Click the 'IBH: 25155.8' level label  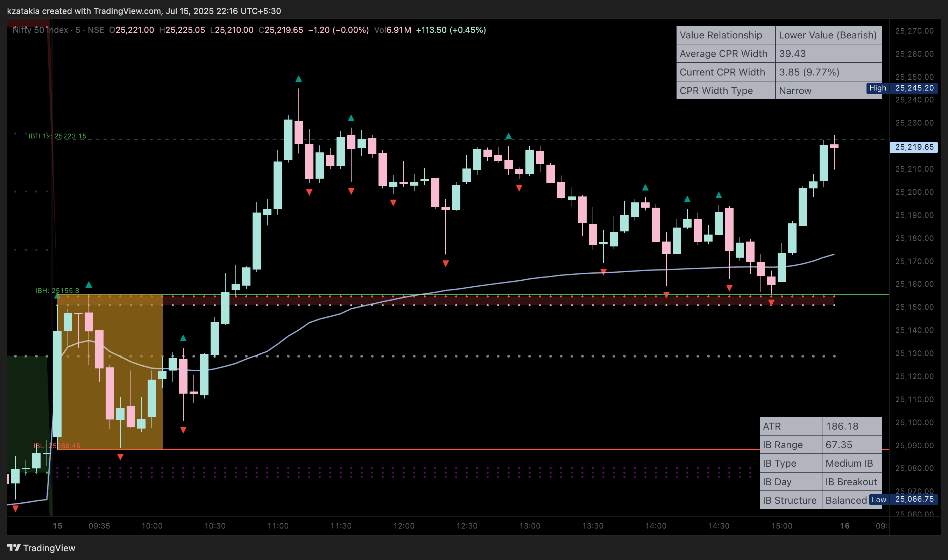(x=57, y=290)
